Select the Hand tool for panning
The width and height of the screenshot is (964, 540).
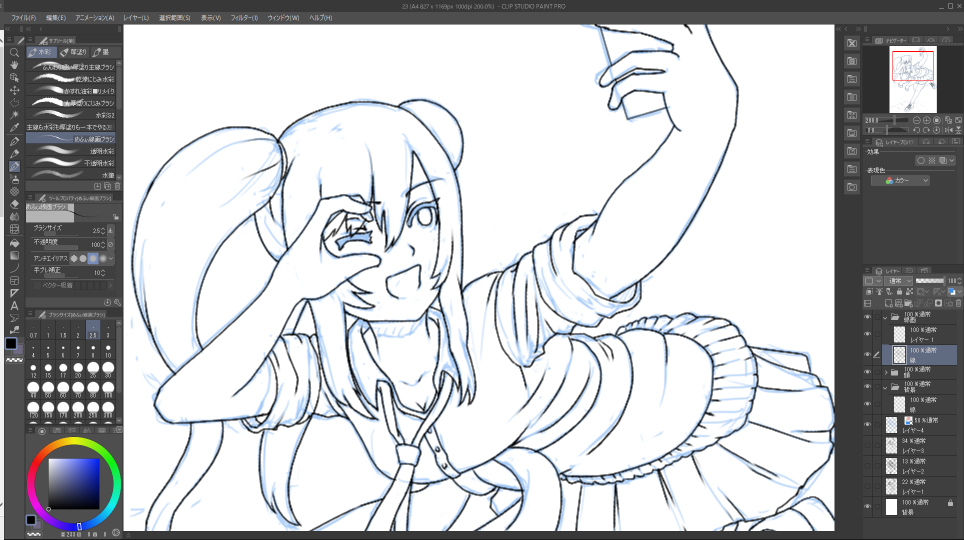[x=14, y=64]
